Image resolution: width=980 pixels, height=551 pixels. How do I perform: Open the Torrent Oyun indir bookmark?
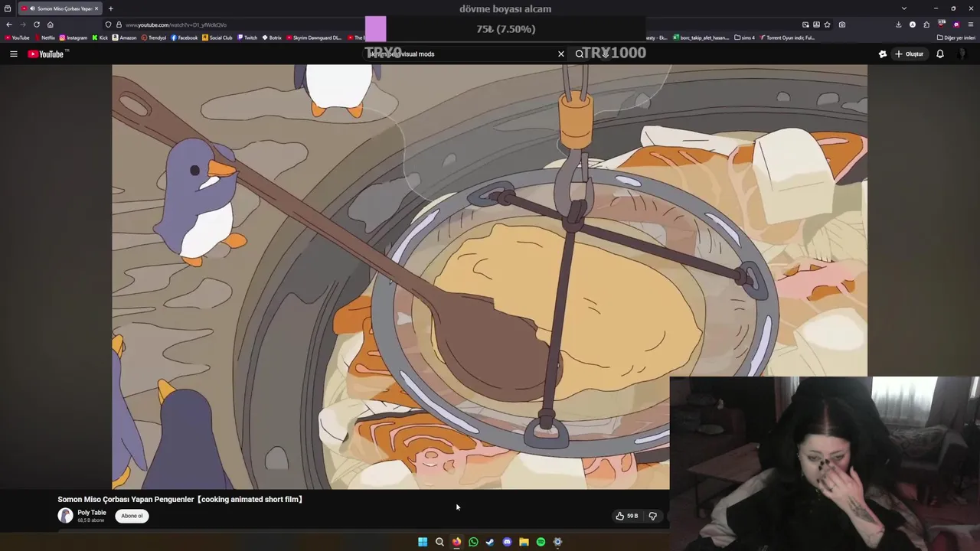coord(787,37)
